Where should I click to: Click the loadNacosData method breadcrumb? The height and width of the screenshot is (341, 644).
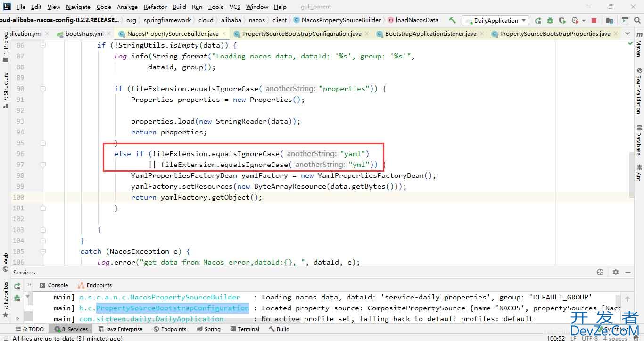click(413, 20)
